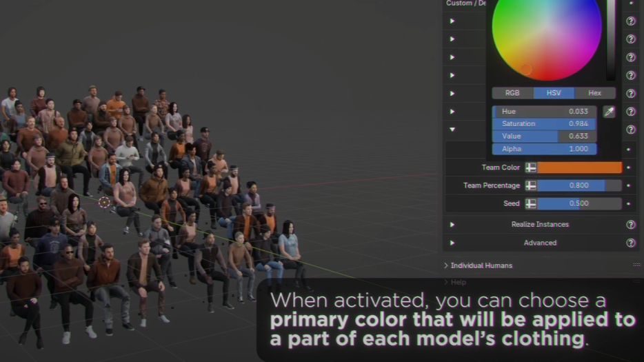Switch color picker to RGB mode
The width and height of the screenshot is (644, 362).
512,93
